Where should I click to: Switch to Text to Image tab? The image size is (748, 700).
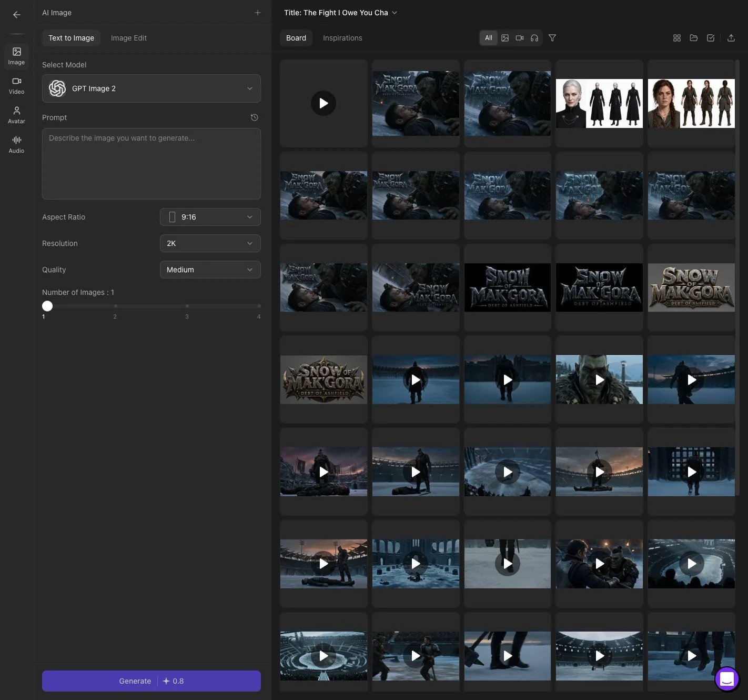(71, 38)
